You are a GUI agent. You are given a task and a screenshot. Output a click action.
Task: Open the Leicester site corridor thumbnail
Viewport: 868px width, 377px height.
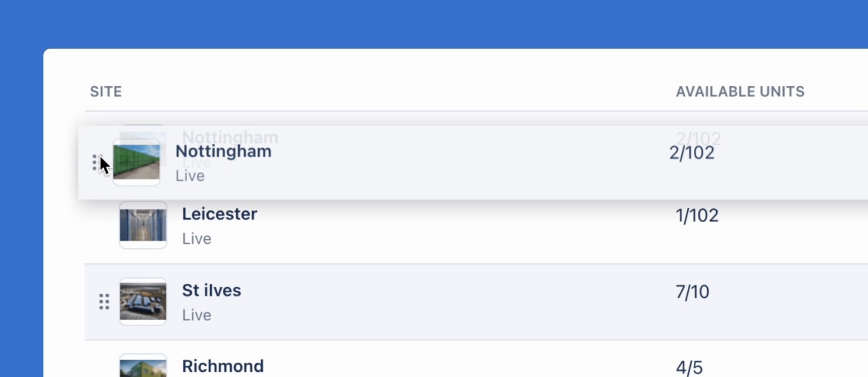143,225
